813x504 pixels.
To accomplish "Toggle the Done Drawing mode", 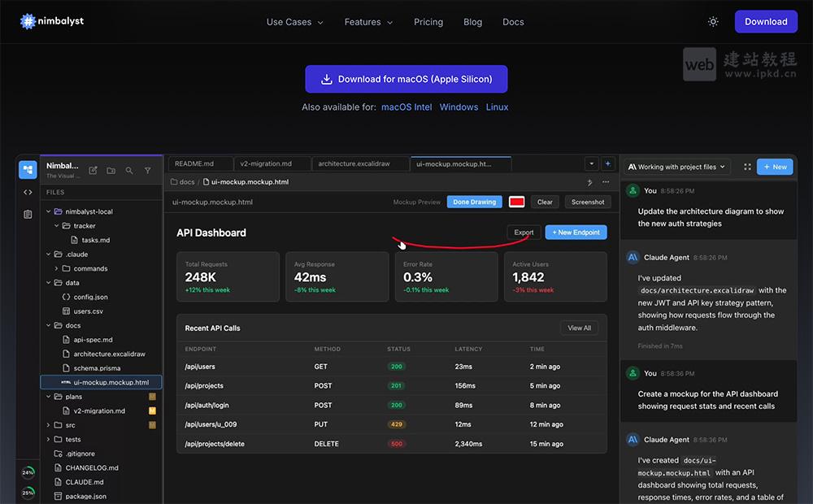I will click(475, 202).
